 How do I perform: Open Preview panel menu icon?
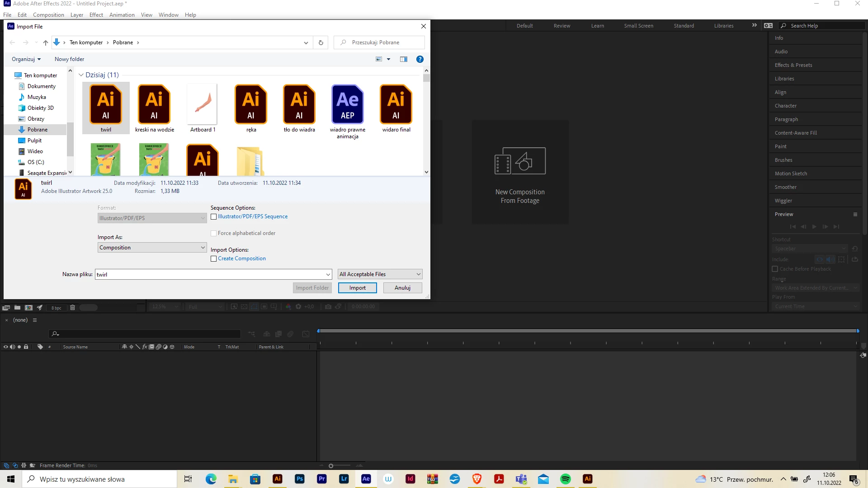click(x=855, y=214)
